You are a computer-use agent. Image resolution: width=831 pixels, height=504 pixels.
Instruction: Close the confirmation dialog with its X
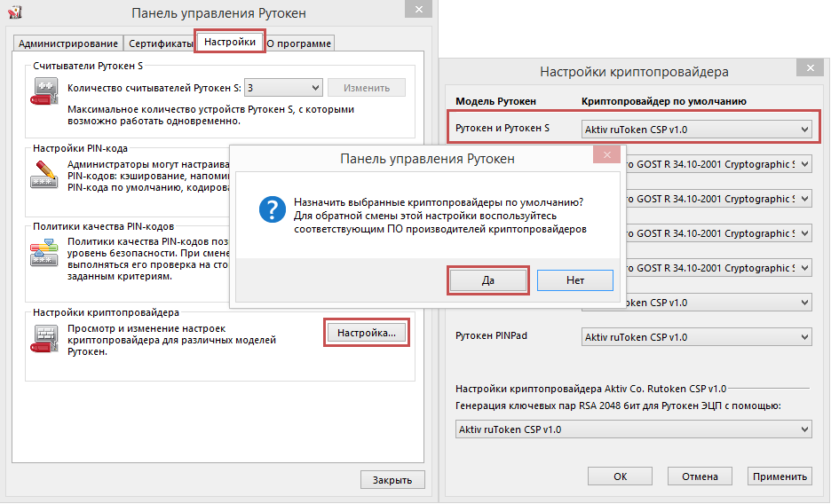[x=606, y=154]
